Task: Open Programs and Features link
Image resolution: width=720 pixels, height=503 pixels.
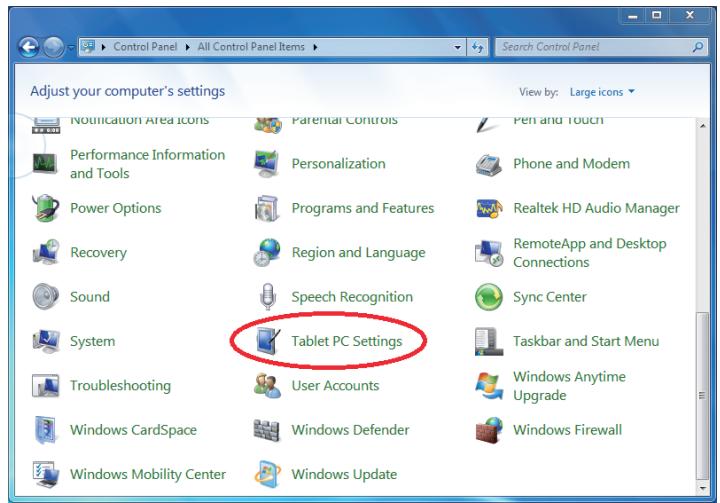Action: click(x=363, y=208)
